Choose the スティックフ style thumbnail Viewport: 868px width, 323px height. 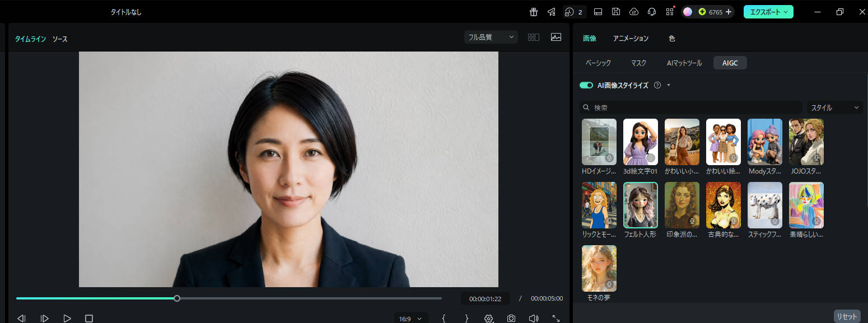point(765,205)
